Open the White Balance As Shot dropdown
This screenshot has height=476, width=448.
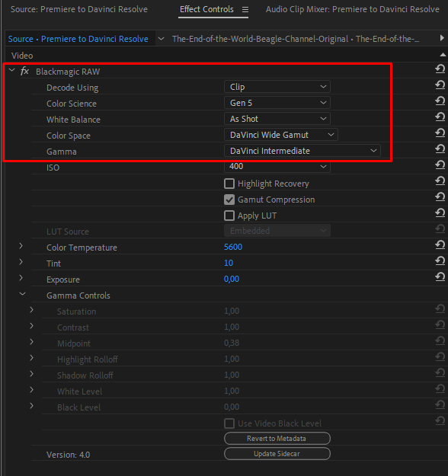point(277,119)
